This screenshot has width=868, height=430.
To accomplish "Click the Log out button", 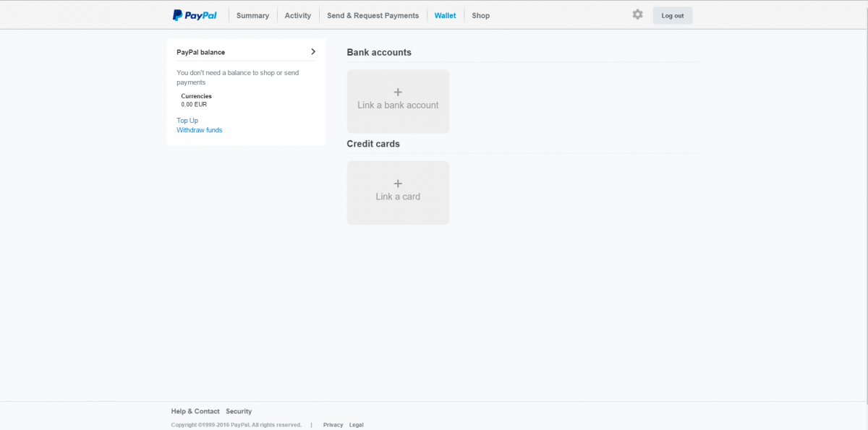I will 673,15.
